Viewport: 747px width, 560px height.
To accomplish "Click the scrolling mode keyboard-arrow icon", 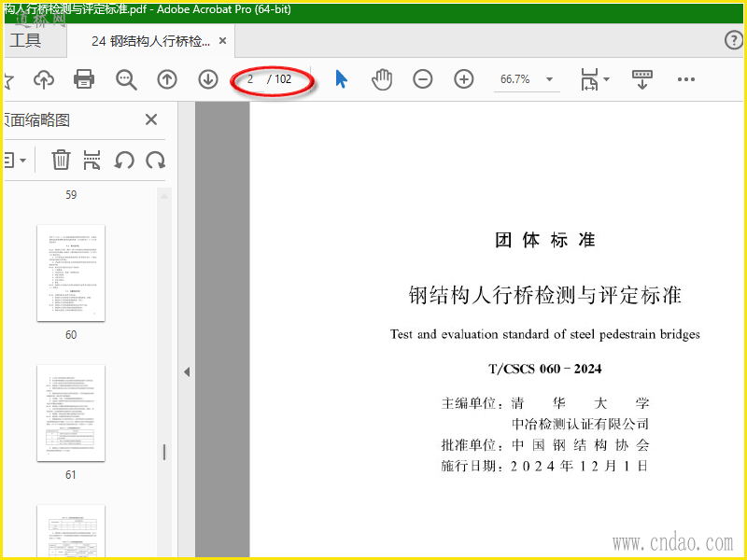I will 642,79.
